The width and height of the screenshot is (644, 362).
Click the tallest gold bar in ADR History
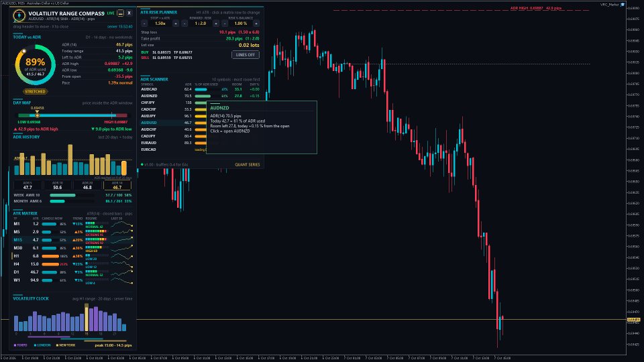(70, 160)
